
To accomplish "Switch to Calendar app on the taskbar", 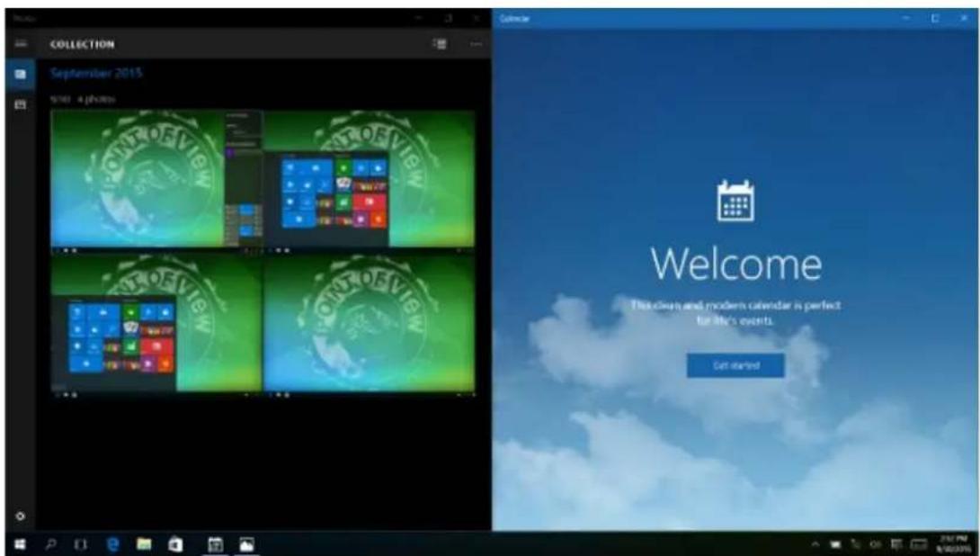I will (215, 544).
